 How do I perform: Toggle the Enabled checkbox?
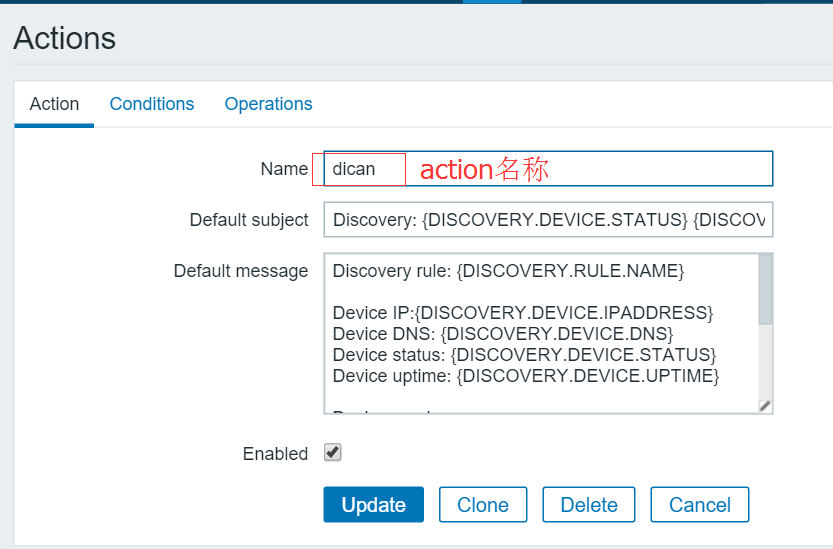[333, 453]
